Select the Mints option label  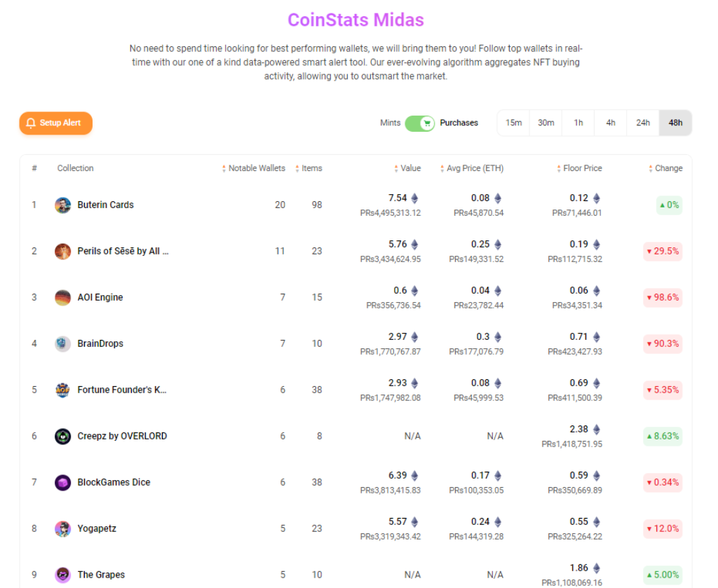click(390, 123)
